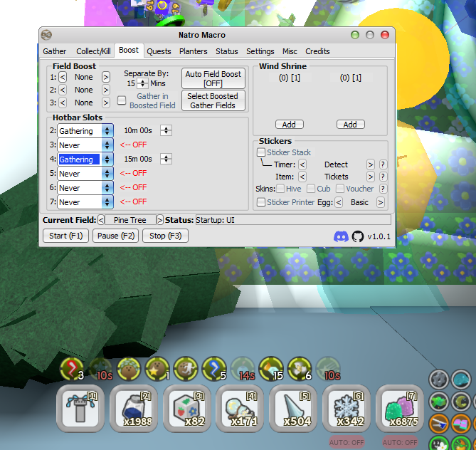Switch to the Collect/Kill tab
This screenshot has width=476, height=450.
pos(93,51)
